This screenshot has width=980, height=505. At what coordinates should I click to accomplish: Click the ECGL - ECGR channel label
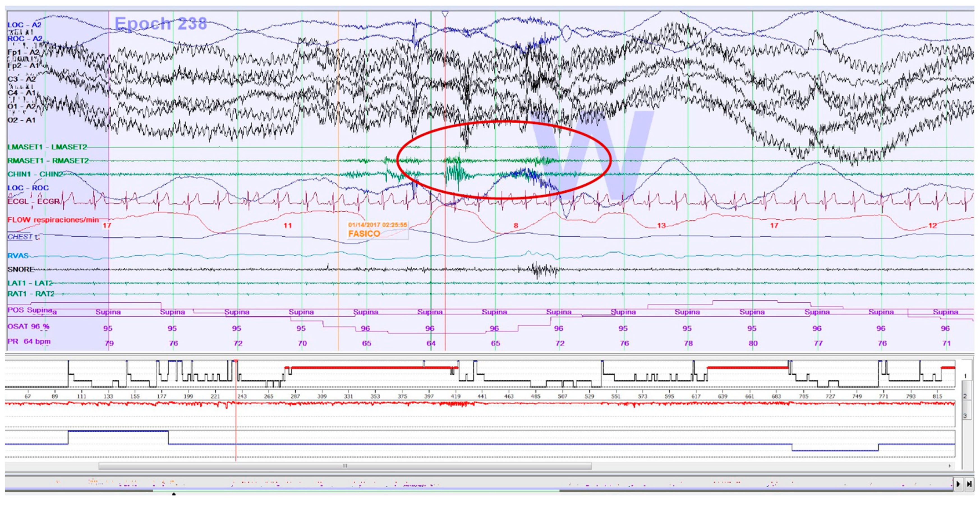click(x=33, y=201)
